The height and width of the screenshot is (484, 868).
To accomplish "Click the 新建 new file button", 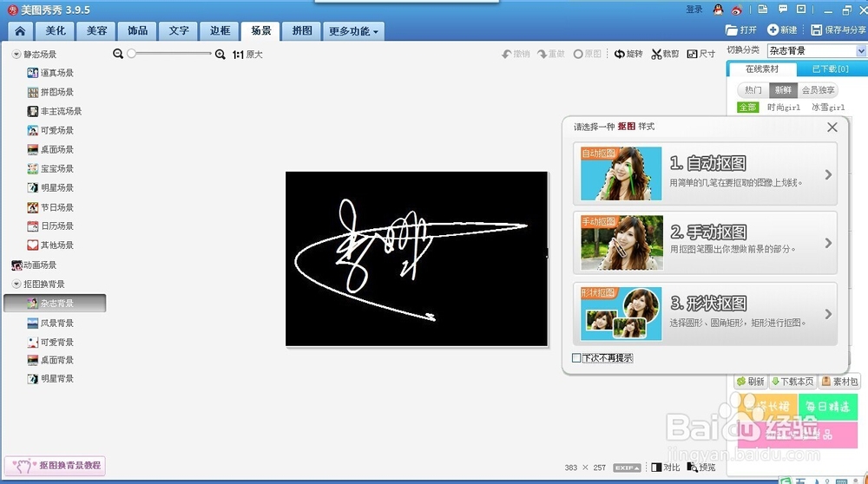I will 782,29.
